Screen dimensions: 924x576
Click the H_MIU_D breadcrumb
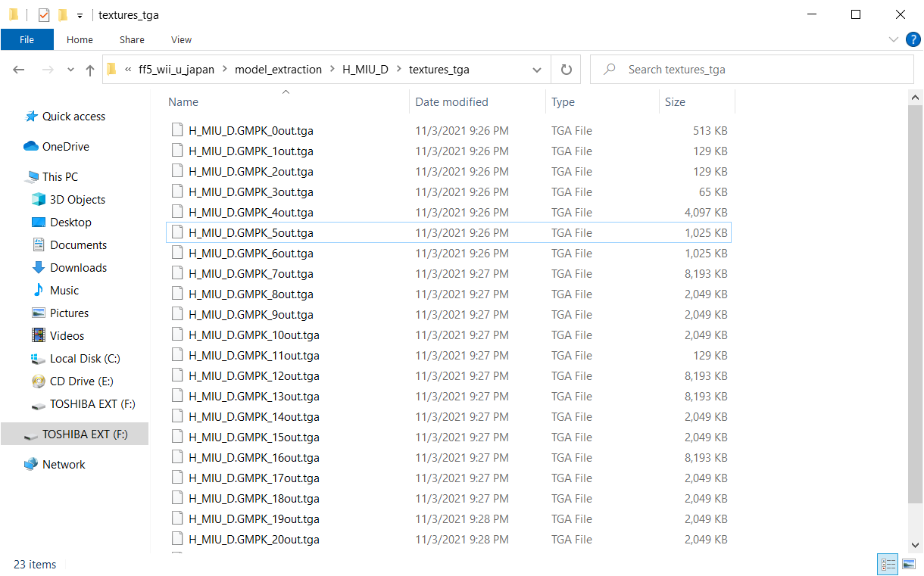[365, 70]
